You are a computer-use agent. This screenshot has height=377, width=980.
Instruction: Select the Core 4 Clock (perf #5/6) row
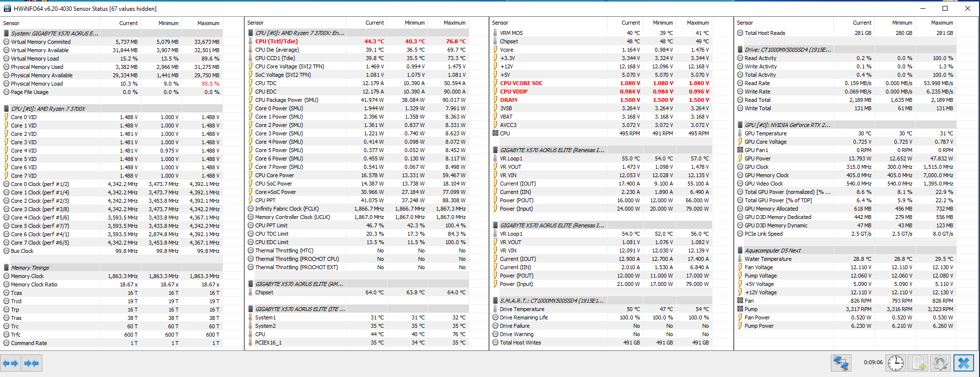112,218
